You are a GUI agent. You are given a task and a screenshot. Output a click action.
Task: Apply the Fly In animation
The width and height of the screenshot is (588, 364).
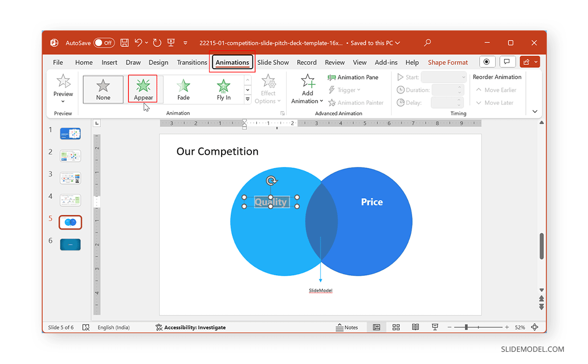tap(223, 89)
